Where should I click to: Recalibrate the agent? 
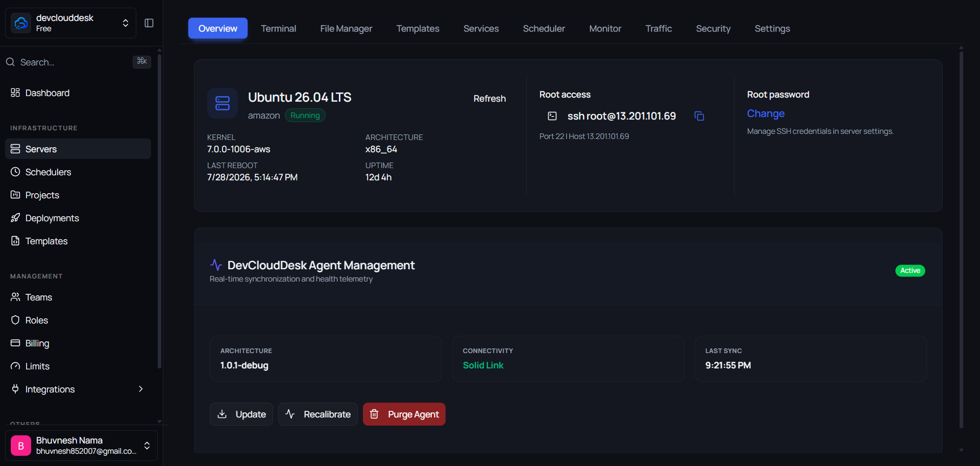(x=318, y=414)
